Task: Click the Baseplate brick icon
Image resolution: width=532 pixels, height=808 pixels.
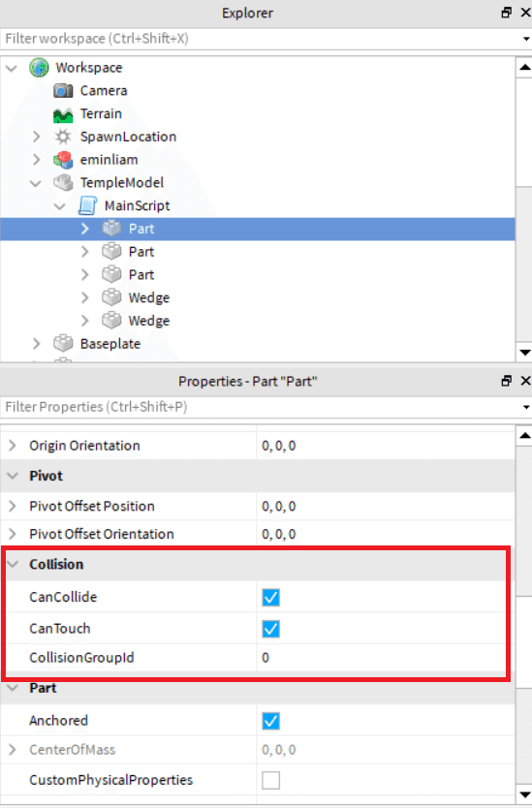Action: point(63,343)
